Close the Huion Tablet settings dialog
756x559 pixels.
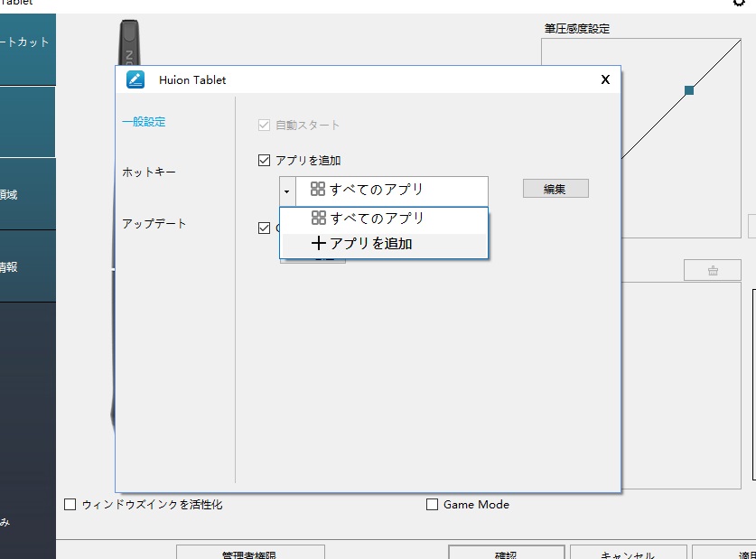[605, 79]
